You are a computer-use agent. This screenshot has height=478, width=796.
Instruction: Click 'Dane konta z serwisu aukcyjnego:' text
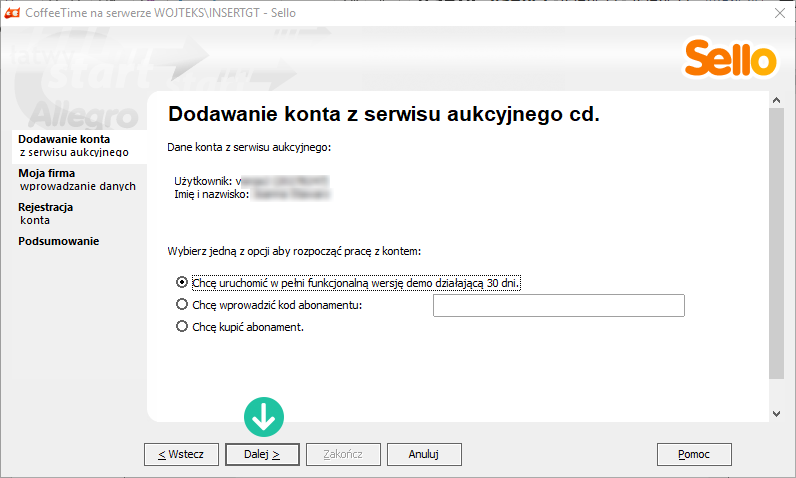pyautogui.click(x=249, y=147)
